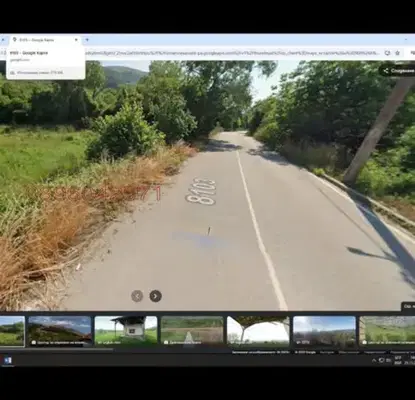Open the thumbnail with the small white shelter
Image resolution: width=415 pixels, height=400 pixels.
click(x=126, y=331)
